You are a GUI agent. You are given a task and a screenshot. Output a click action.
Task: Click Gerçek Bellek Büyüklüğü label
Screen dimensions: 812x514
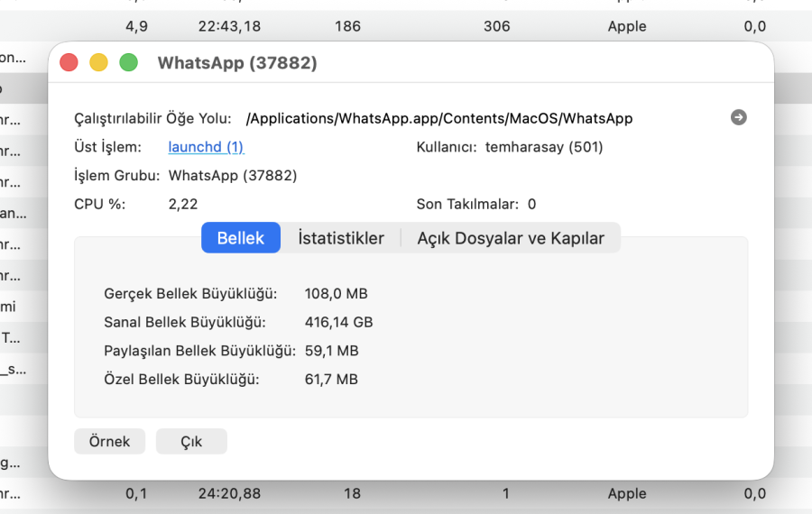(190, 293)
